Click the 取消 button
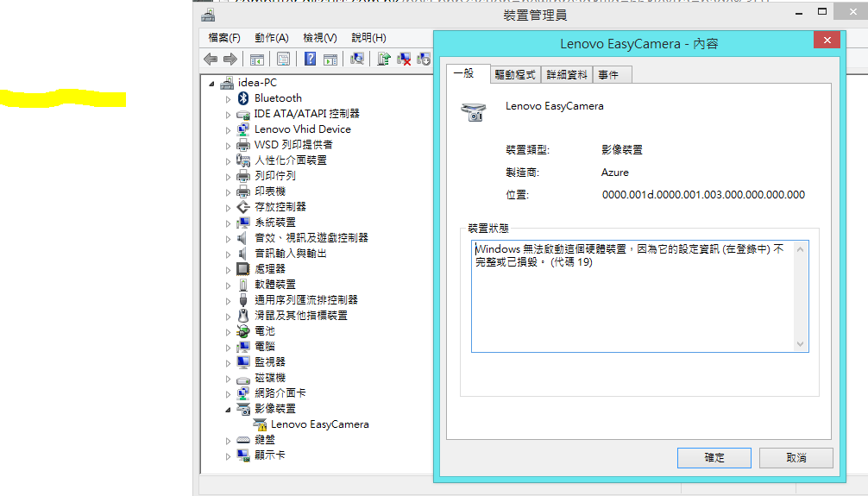The height and width of the screenshot is (496, 868). pyautogui.click(x=796, y=458)
